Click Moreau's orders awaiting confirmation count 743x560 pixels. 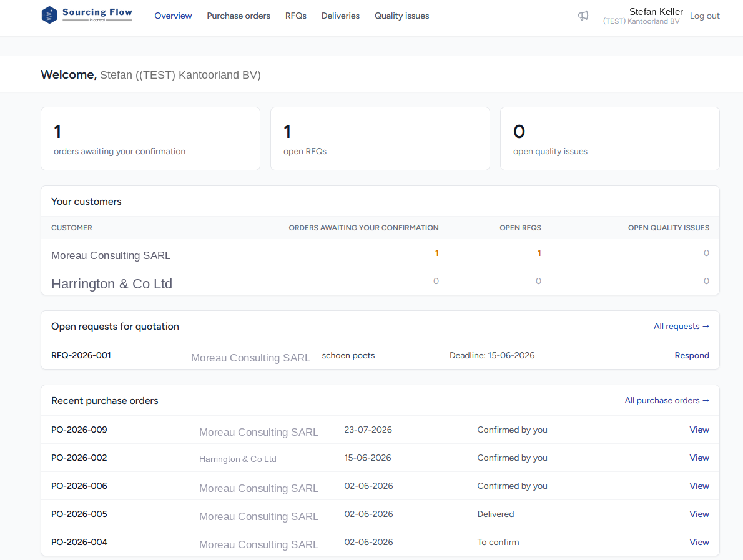tap(436, 253)
